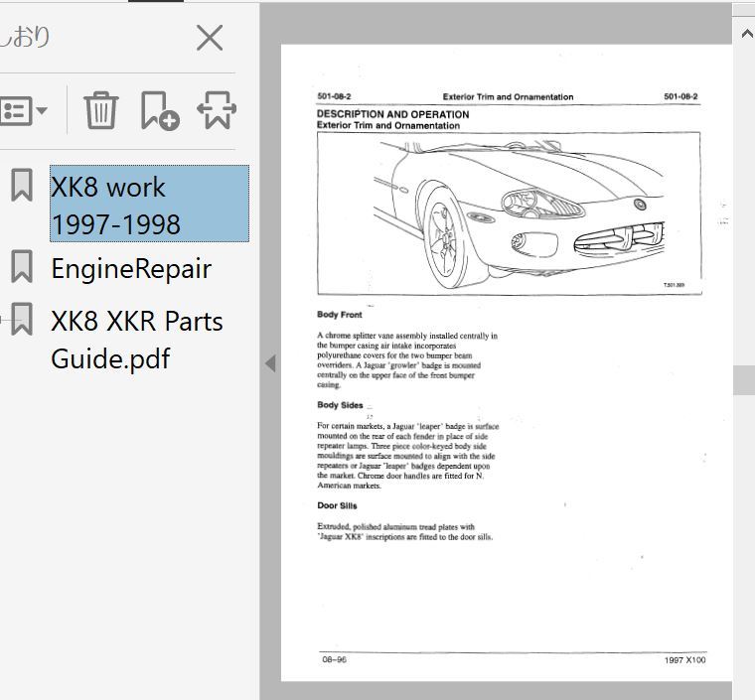The height and width of the screenshot is (700, 755).
Task: Click the DESCRIPTION AND OPERATION heading
Action: pos(392,114)
